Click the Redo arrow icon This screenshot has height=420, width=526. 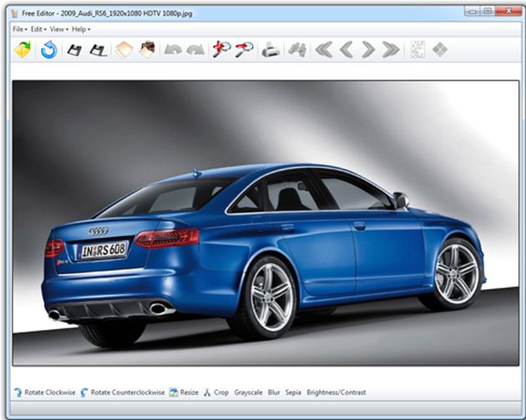point(195,49)
